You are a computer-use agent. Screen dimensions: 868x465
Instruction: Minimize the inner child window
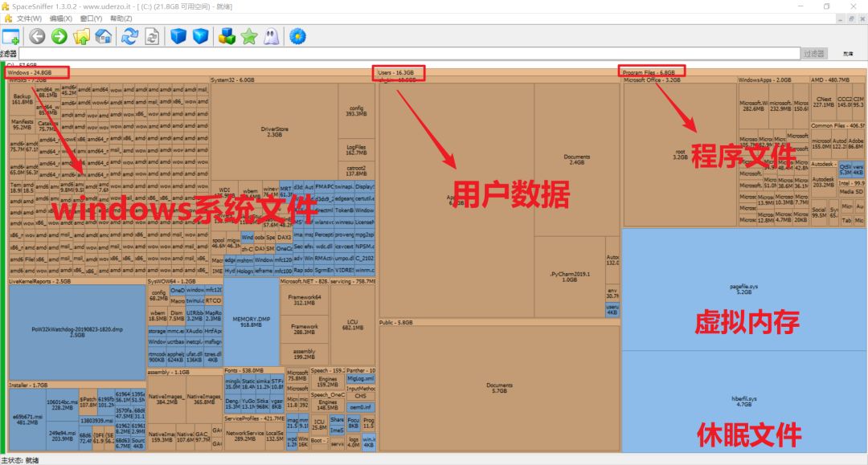(840, 18)
